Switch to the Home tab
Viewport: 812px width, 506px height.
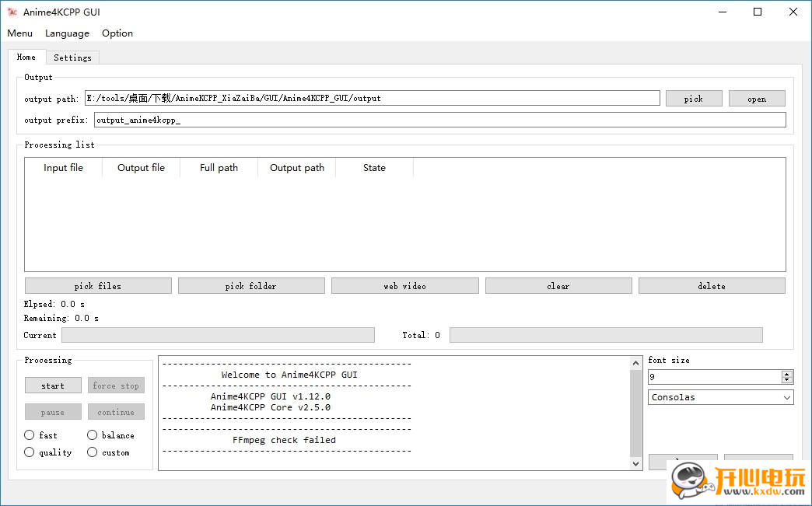pyautogui.click(x=26, y=57)
